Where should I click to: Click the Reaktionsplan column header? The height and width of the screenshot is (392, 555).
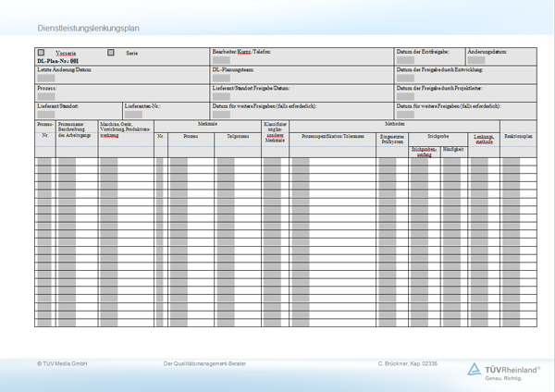pos(516,136)
